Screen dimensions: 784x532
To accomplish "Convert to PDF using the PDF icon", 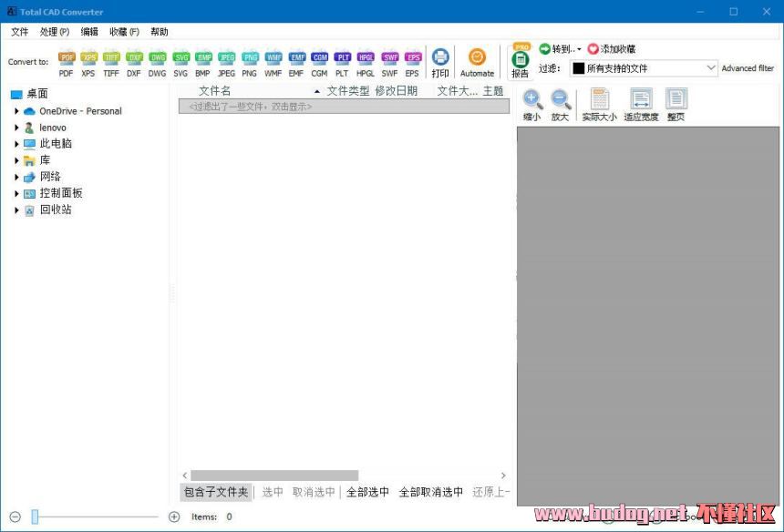I will (x=67, y=62).
